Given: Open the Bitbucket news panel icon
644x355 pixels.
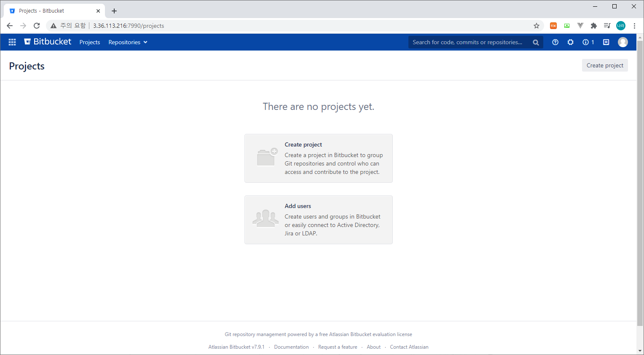Looking at the screenshot, I should click(606, 42).
